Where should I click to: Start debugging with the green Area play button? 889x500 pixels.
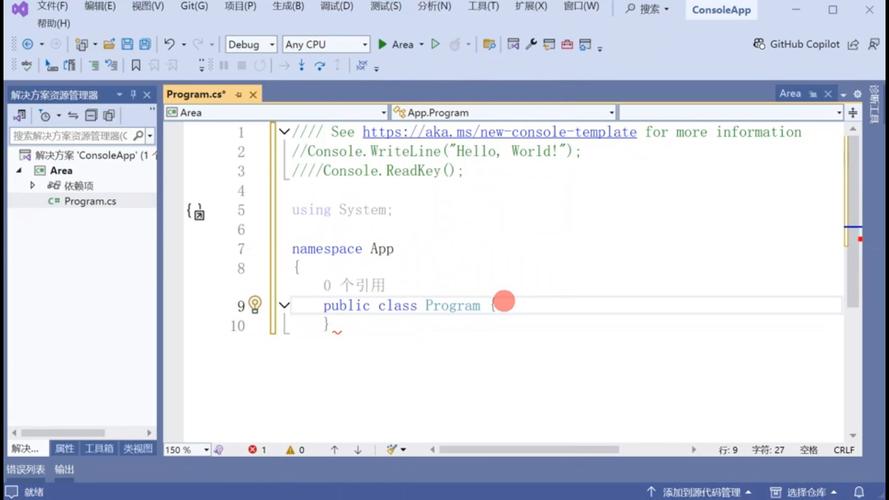tap(397, 44)
